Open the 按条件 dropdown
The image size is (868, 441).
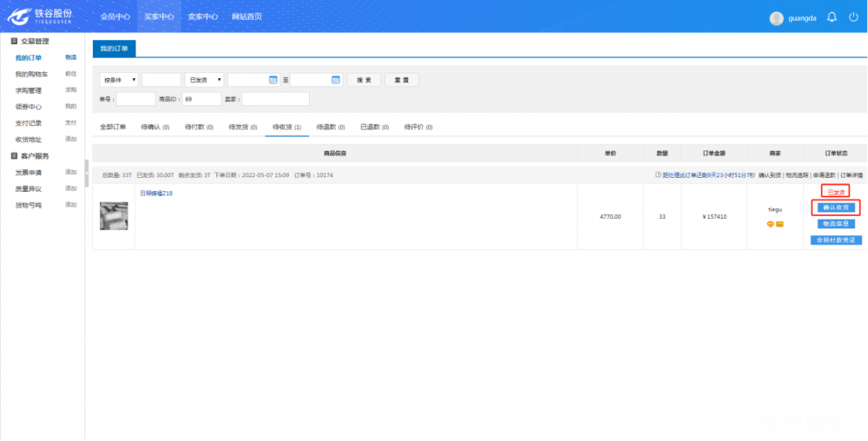119,80
